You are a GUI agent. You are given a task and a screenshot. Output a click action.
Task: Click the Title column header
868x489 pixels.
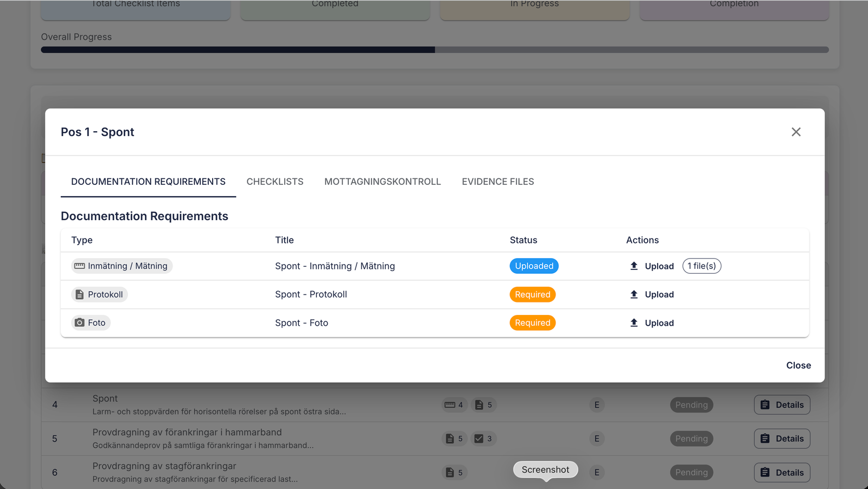[284, 240]
